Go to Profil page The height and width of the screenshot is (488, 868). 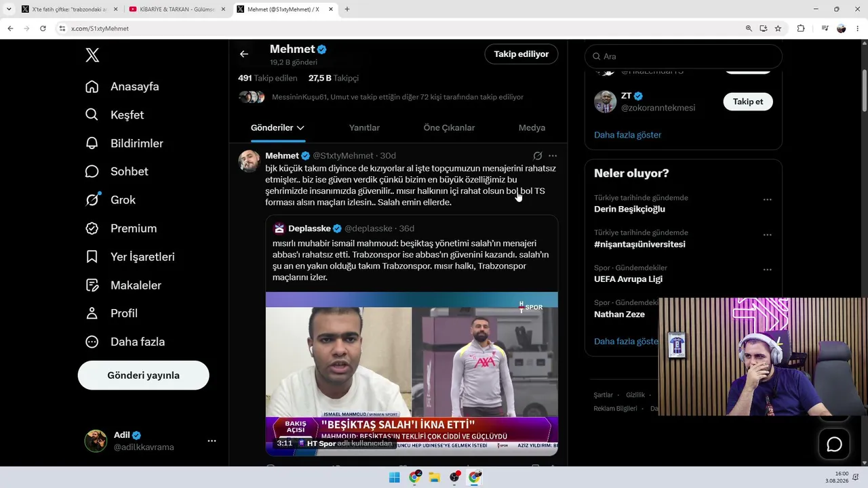(111, 313)
